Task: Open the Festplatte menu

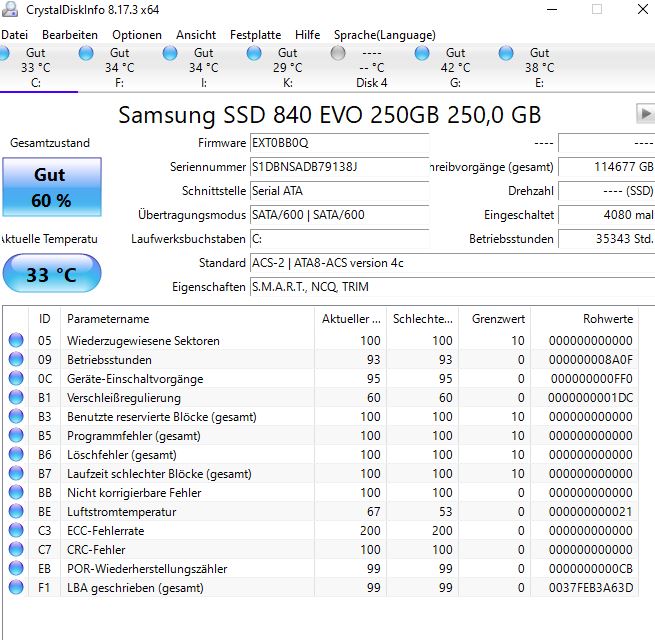Action: (255, 35)
